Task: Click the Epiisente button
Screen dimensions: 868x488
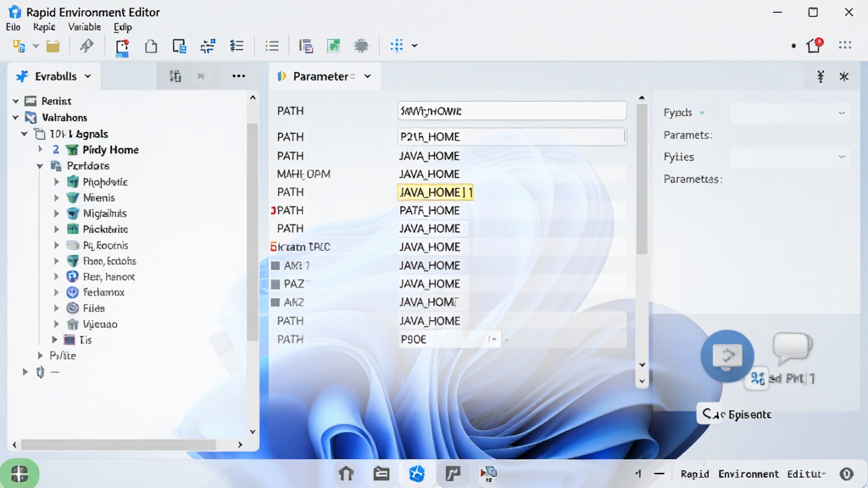Action: point(737,414)
